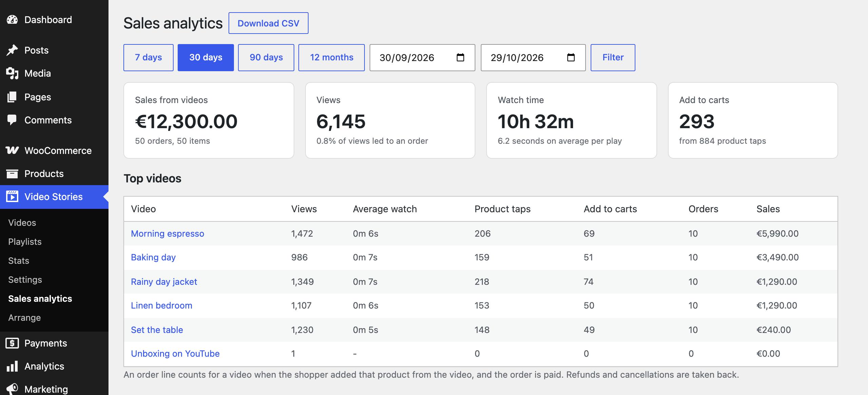
Task: Open the Unboxing on YouTube video
Action: (175, 354)
